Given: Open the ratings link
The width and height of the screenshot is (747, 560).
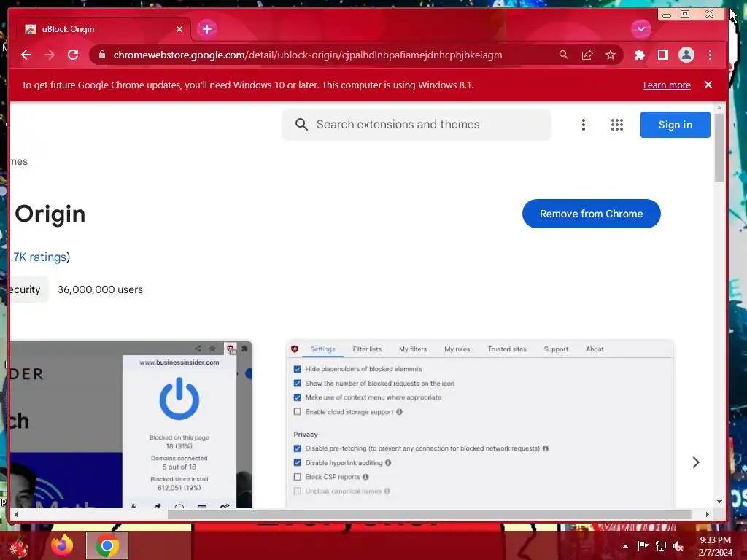Looking at the screenshot, I should pos(38,257).
